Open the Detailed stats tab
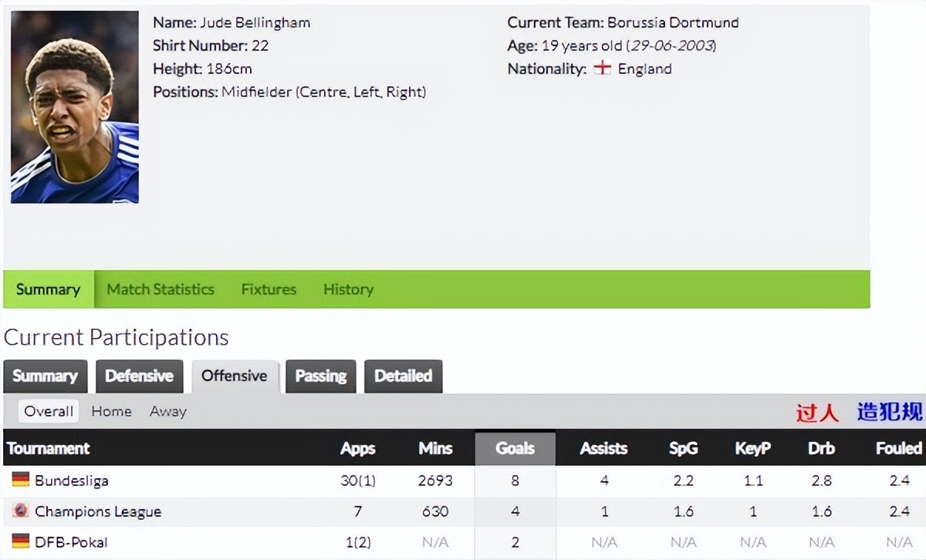This screenshot has width=926, height=560. pos(403,376)
